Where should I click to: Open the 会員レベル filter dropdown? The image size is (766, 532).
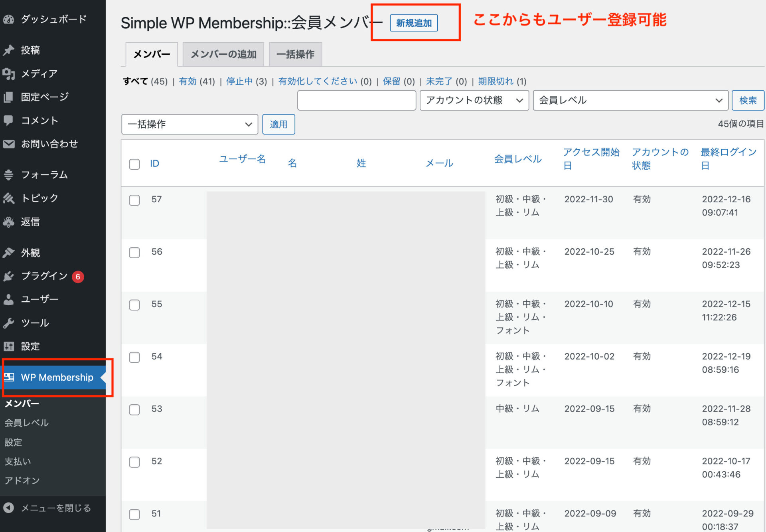630,100
